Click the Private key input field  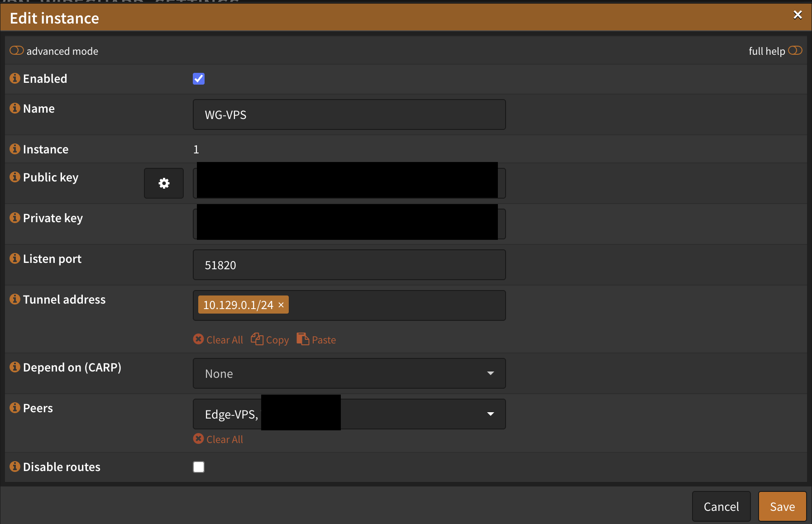click(x=349, y=224)
